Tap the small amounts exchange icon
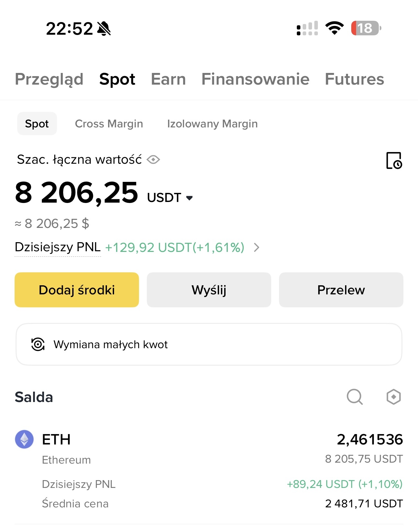Viewport: 418px width, 532px height. click(38, 344)
